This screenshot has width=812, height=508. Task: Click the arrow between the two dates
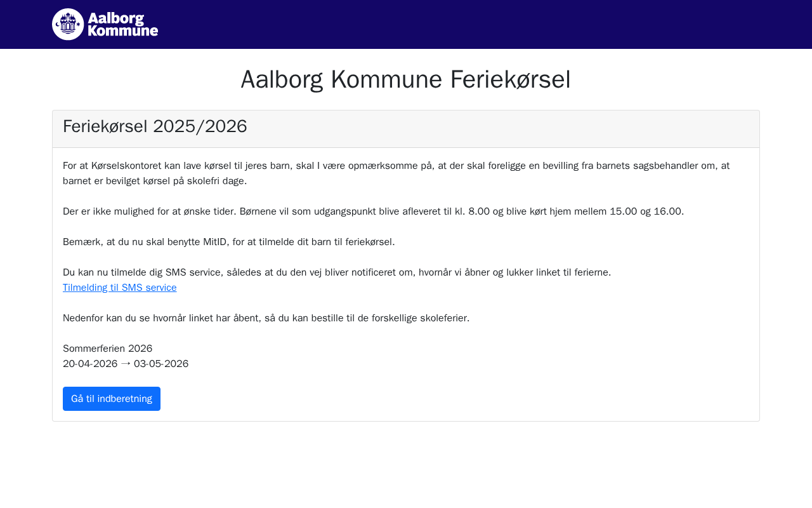coord(126,364)
